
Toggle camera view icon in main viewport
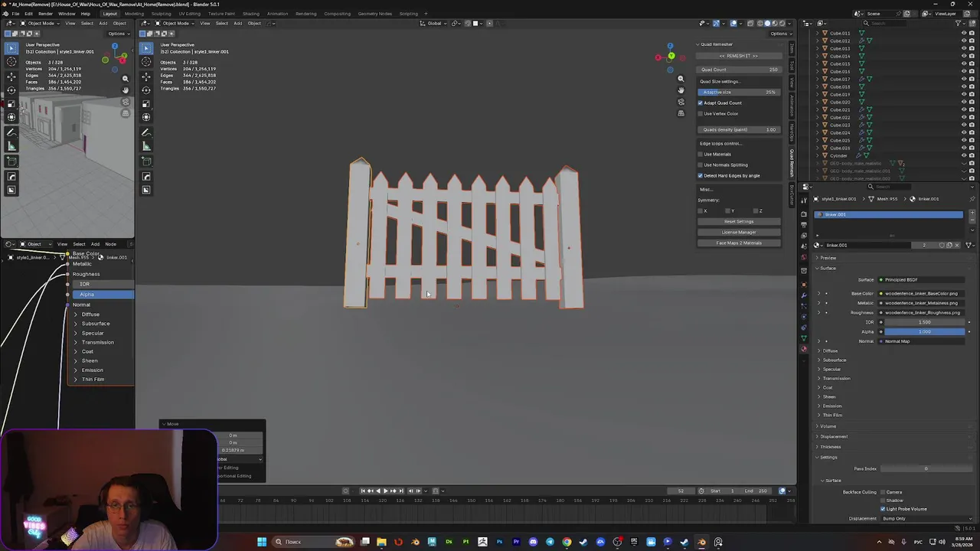coord(681,101)
